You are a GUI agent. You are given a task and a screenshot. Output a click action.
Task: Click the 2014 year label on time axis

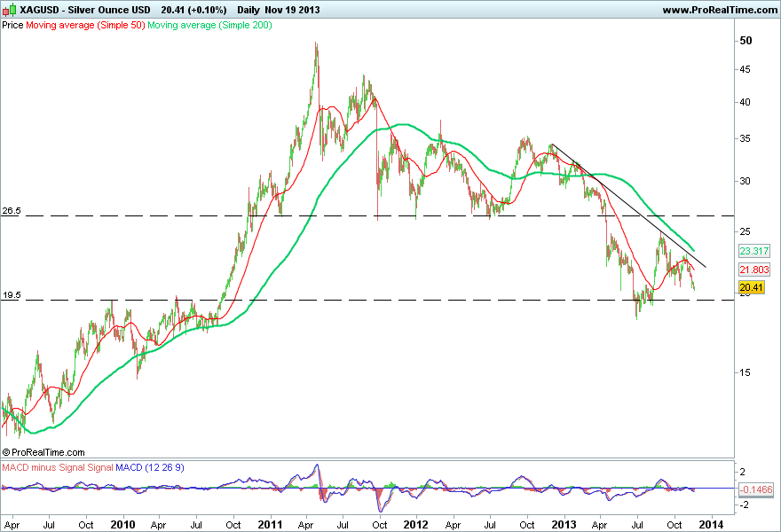tap(711, 525)
